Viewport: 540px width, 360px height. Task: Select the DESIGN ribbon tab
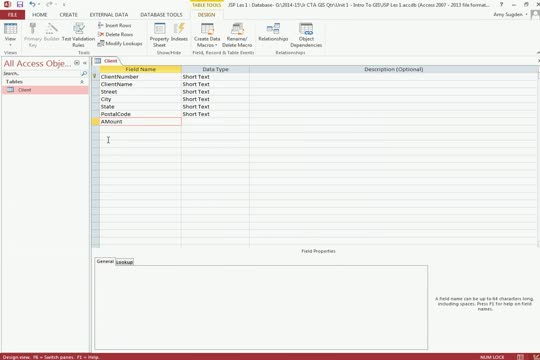click(x=206, y=15)
